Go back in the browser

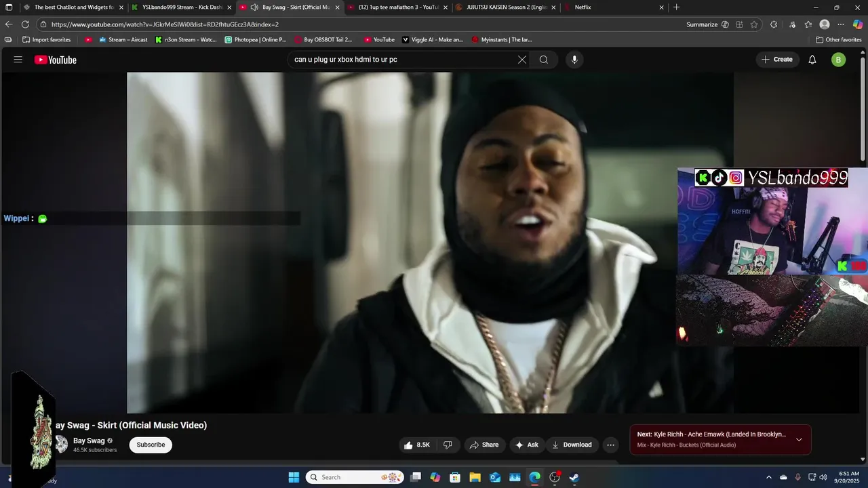(9, 24)
